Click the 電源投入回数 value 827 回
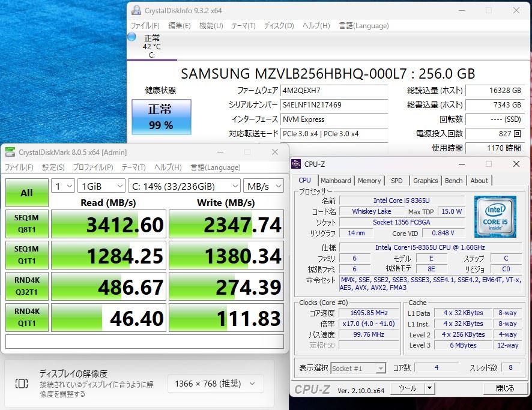The image size is (532, 410). click(x=495, y=134)
